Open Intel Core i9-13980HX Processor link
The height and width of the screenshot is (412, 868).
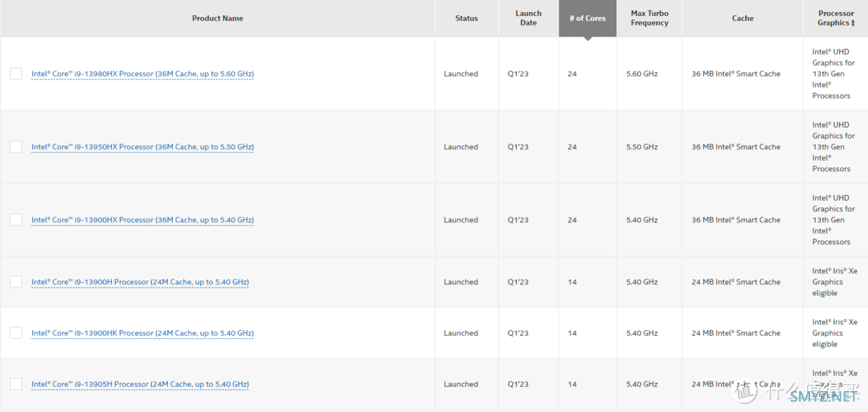[x=143, y=74]
